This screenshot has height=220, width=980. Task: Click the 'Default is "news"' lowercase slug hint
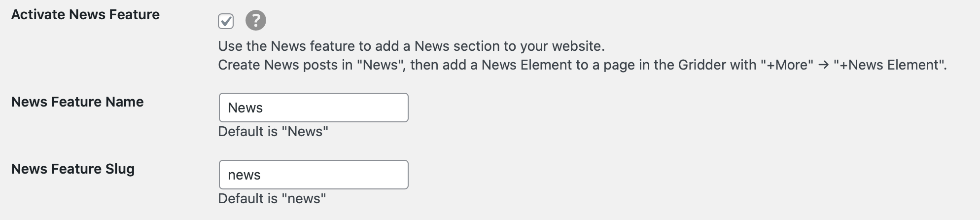coord(272,199)
